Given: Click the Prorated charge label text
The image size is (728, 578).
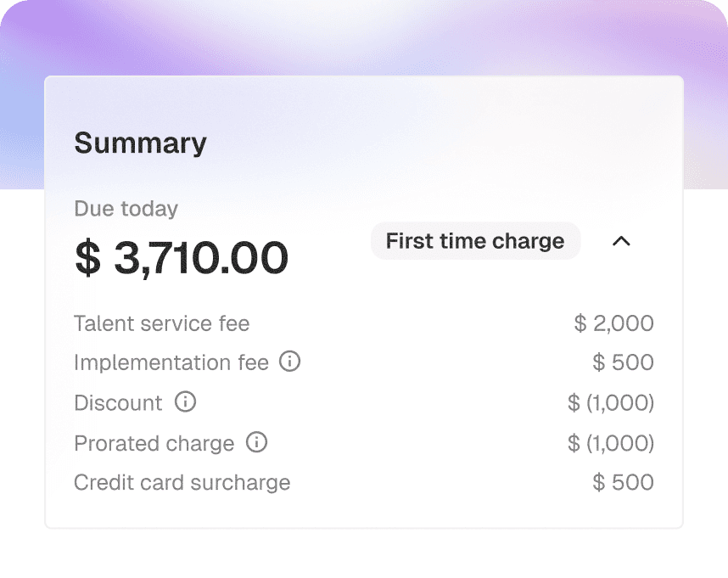Looking at the screenshot, I should pos(154,444).
